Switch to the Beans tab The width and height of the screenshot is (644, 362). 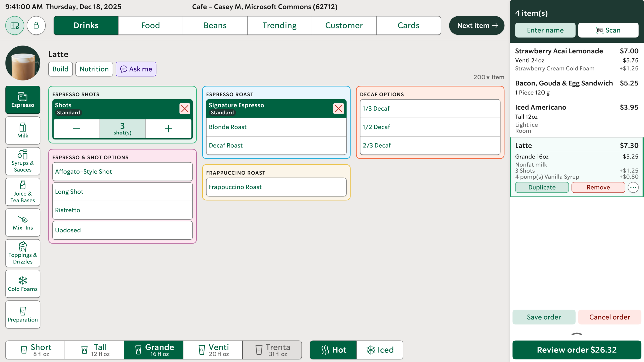[x=215, y=25]
